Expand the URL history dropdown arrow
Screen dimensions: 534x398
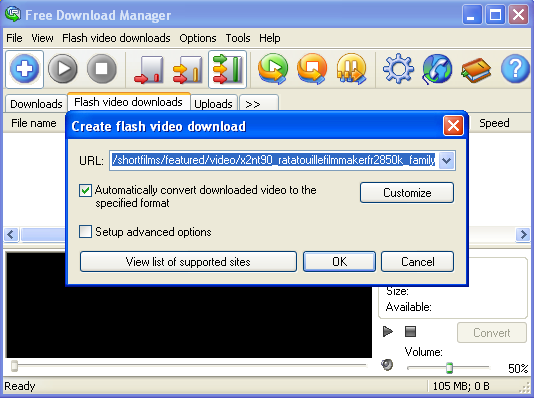click(x=446, y=160)
